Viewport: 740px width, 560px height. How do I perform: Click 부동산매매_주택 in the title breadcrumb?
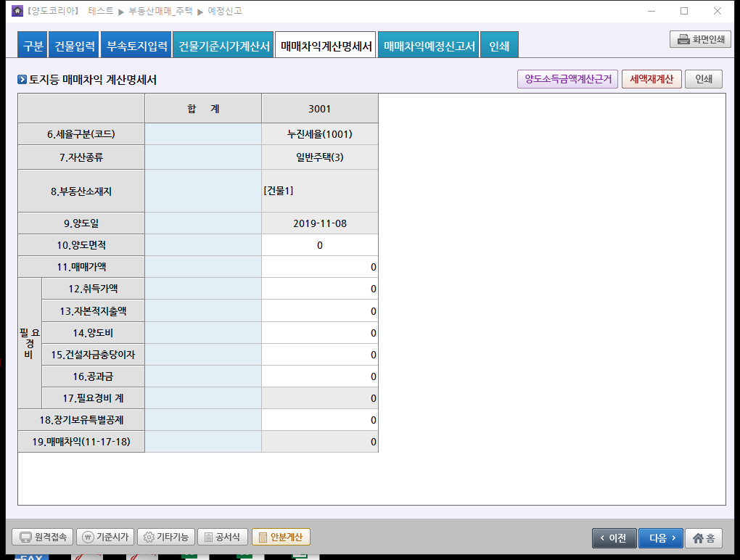pos(161,11)
